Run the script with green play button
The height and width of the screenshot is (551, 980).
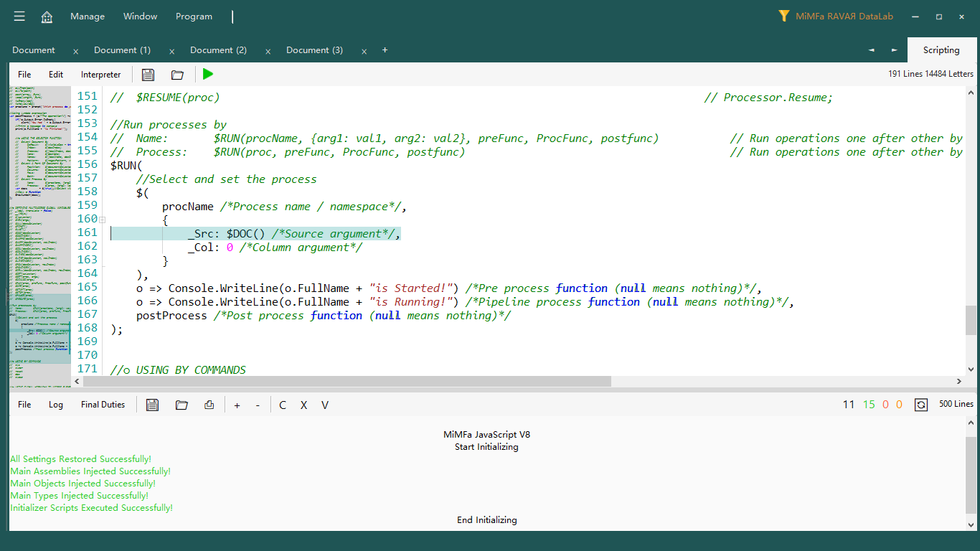tap(208, 74)
